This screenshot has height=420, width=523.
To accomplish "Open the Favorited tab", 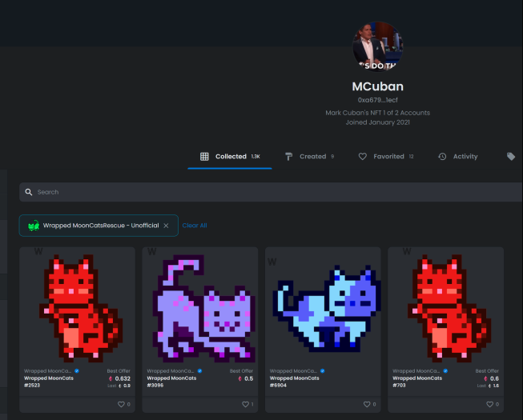I will (386, 157).
